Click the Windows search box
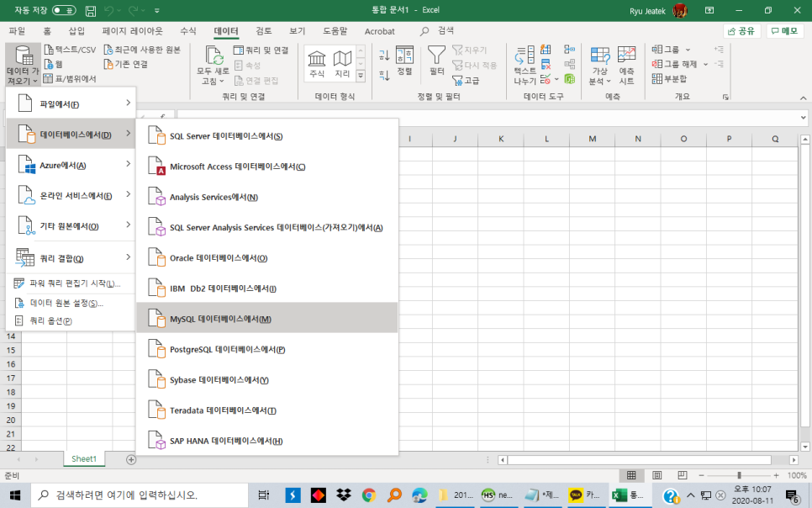This screenshot has width=812, height=508. tap(140, 495)
